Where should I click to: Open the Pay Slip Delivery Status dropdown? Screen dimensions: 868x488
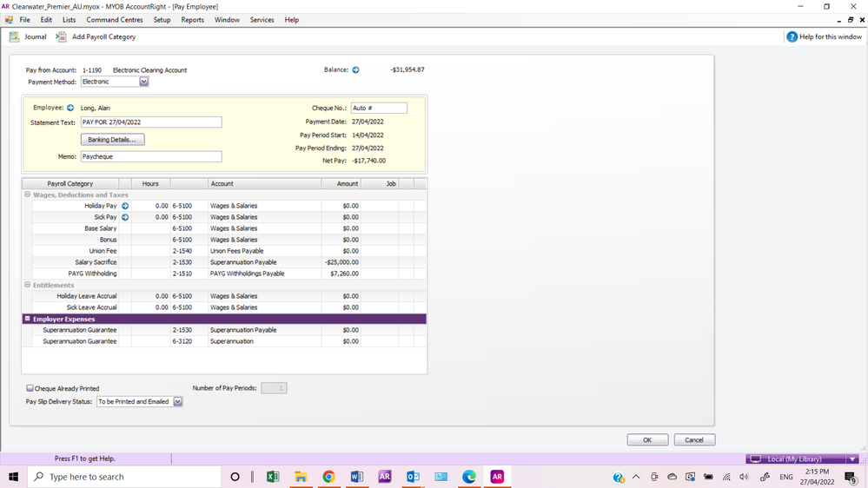178,402
